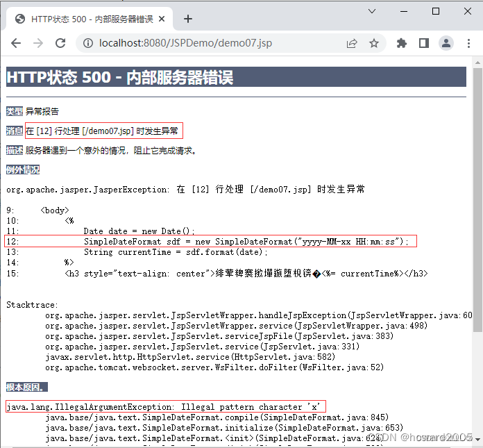Click the Stacktrace: label
The image size is (483, 448).
(32, 305)
